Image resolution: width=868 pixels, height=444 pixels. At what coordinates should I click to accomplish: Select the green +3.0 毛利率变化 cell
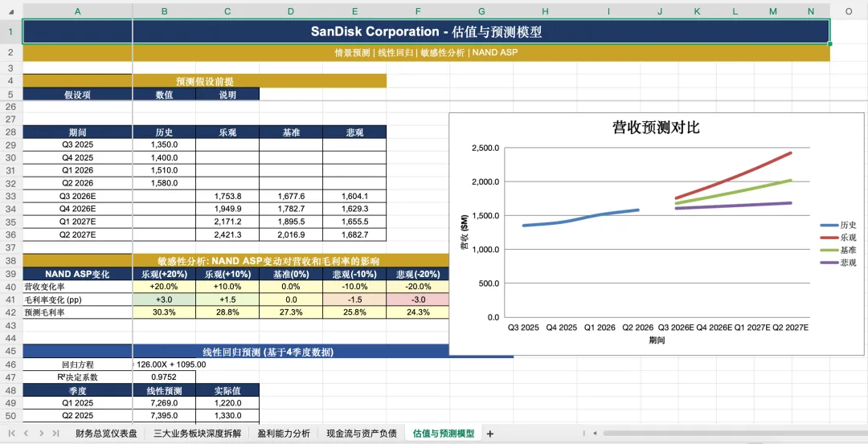(x=164, y=299)
